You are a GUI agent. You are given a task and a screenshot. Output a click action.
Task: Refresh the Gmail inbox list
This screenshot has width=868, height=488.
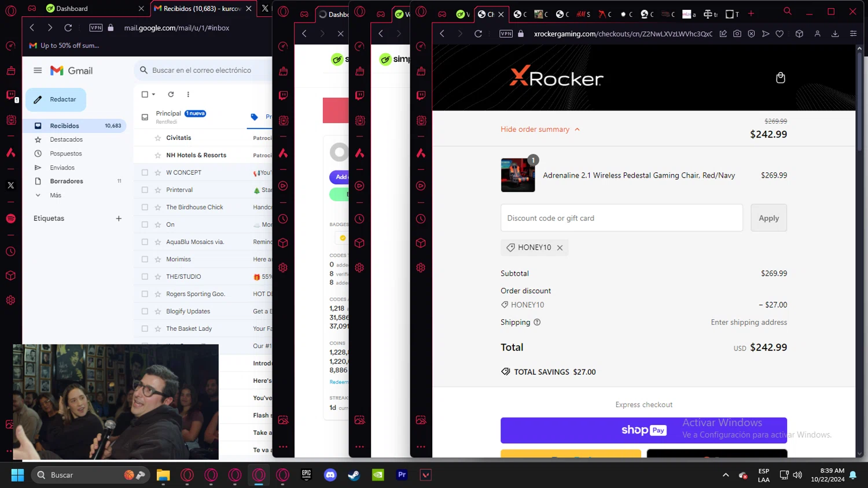171,94
